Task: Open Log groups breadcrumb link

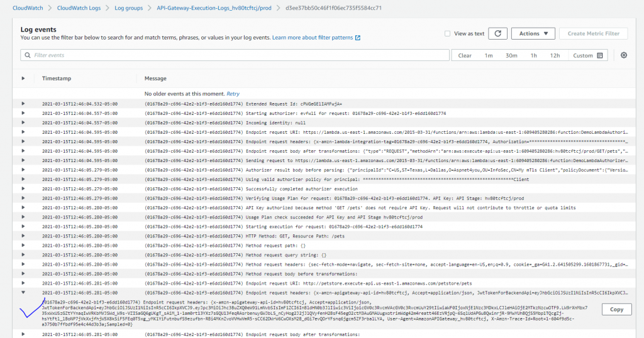Action: tap(128, 8)
